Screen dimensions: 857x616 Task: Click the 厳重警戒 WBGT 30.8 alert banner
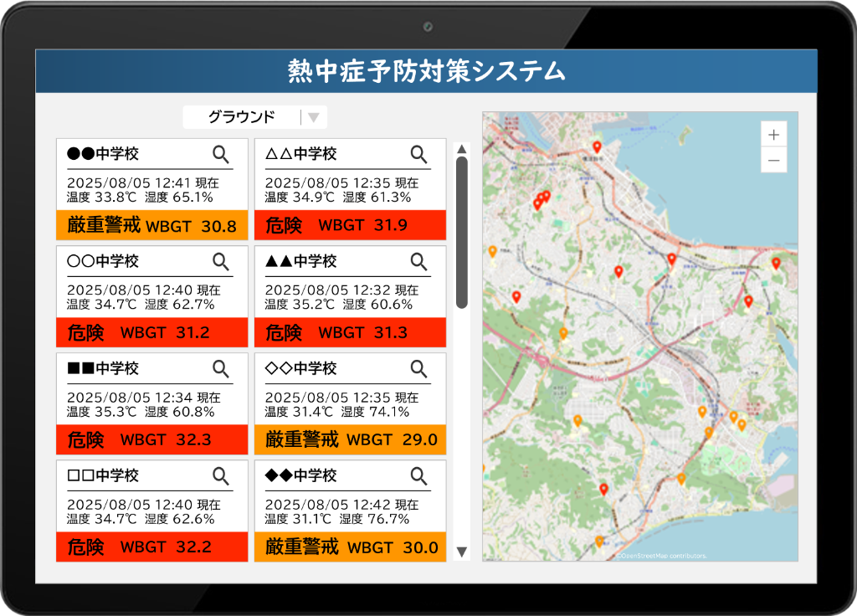click(x=151, y=225)
